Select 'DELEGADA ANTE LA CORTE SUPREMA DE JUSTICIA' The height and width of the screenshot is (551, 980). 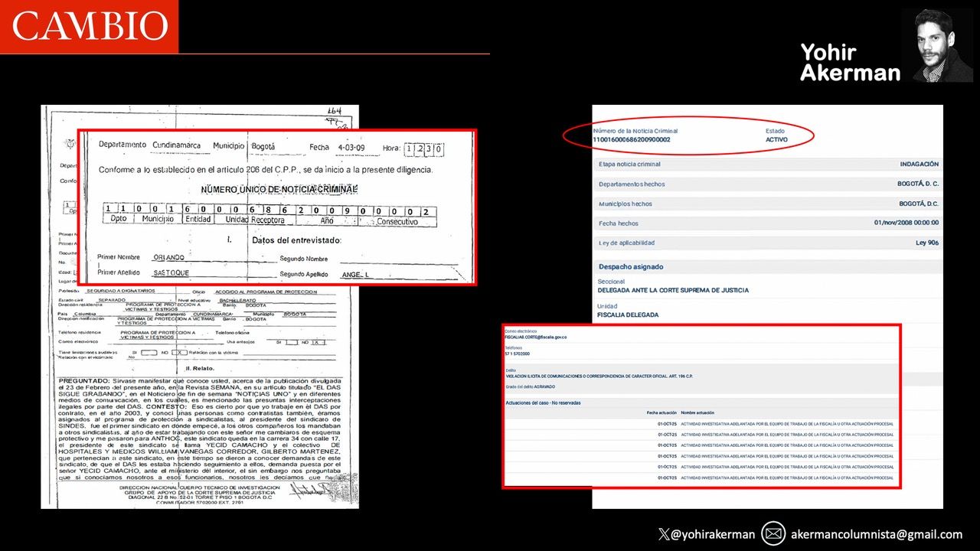tap(673, 291)
